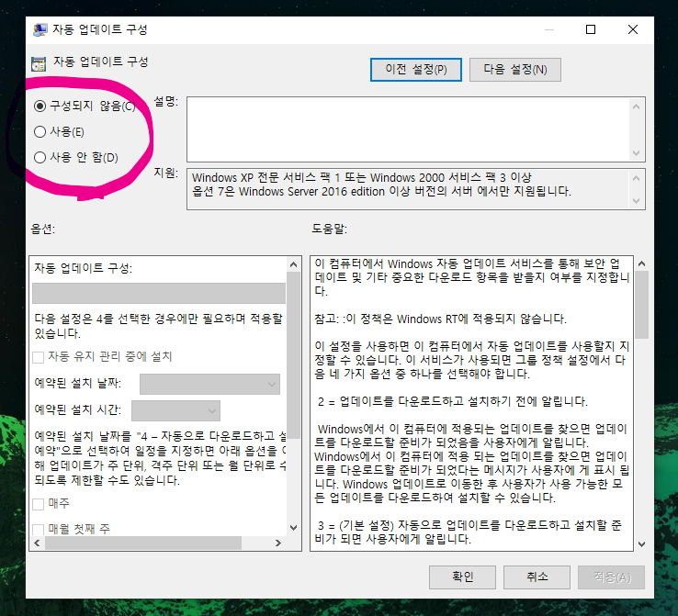Click the 이전 설정(P) button

tap(416, 70)
